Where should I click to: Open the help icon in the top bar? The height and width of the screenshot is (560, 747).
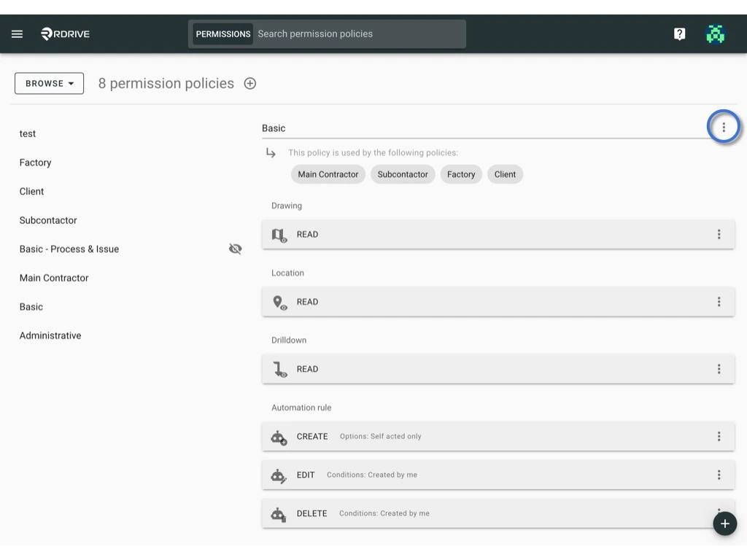(679, 33)
